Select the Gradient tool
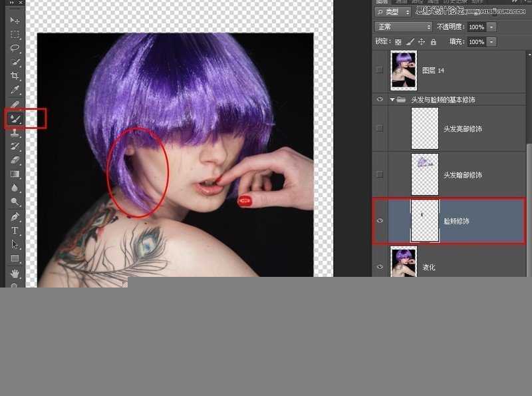The image size is (532, 396). click(x=15, y=174)
